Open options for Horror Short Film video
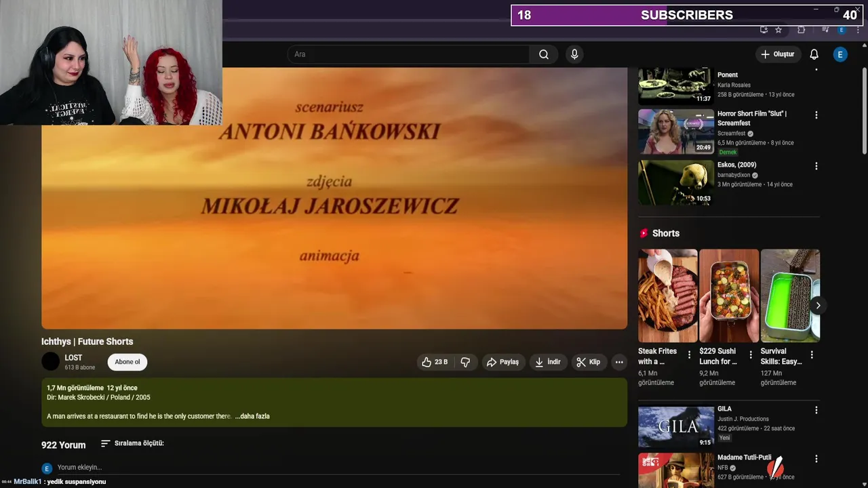 pos(816,115)
